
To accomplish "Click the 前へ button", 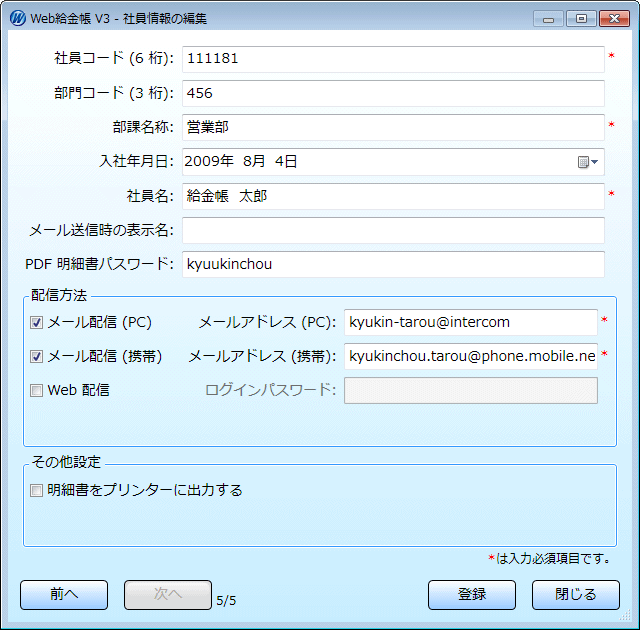I will (64, 594).
